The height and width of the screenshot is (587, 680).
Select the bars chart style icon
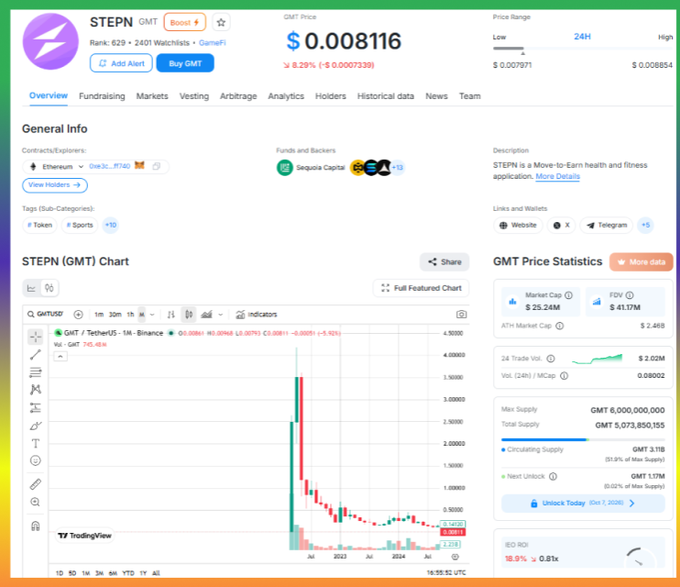tap(171, 314)
